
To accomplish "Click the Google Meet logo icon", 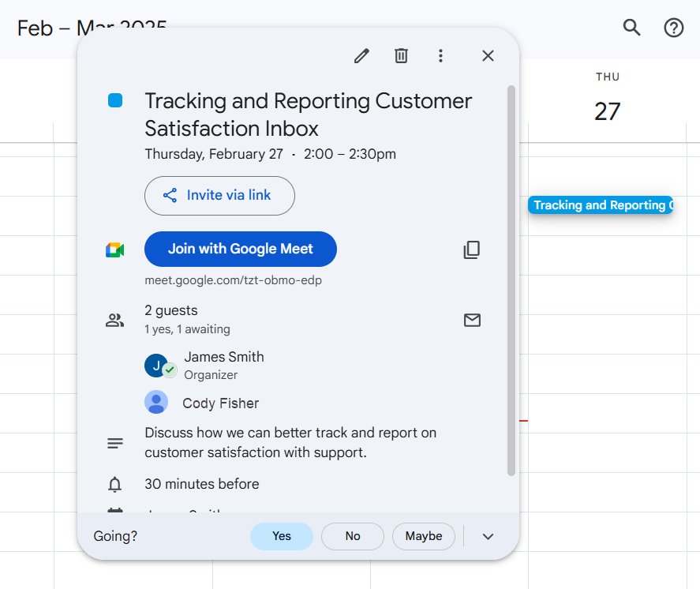I will point(114,249).
